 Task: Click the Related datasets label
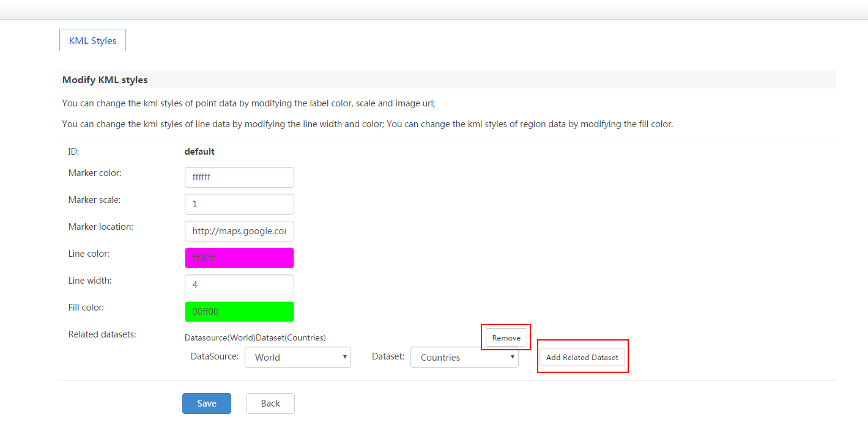[102, 334]
